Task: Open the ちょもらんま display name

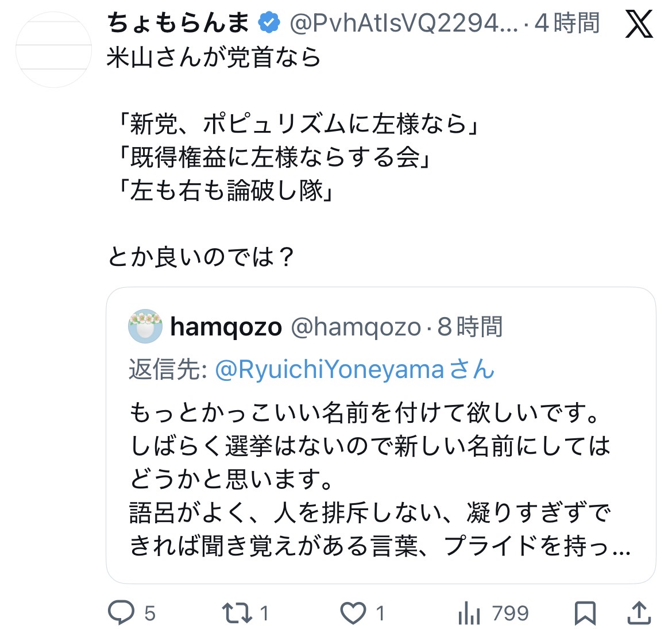Action: (178, 23)
